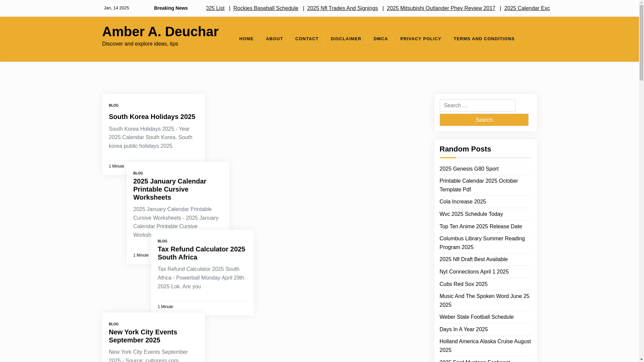Open Tax Refund Calculator 2025 South Africa post

(x=201, y=253)
